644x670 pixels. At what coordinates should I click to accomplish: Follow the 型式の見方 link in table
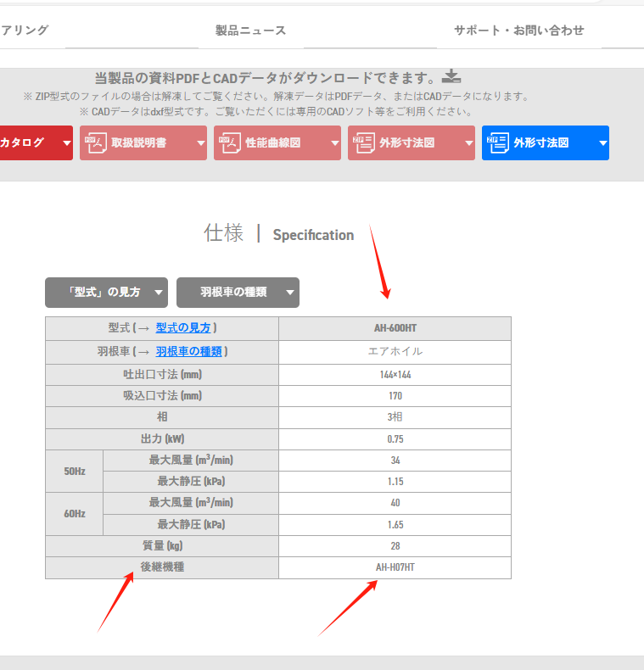click(x=183, y=328)
